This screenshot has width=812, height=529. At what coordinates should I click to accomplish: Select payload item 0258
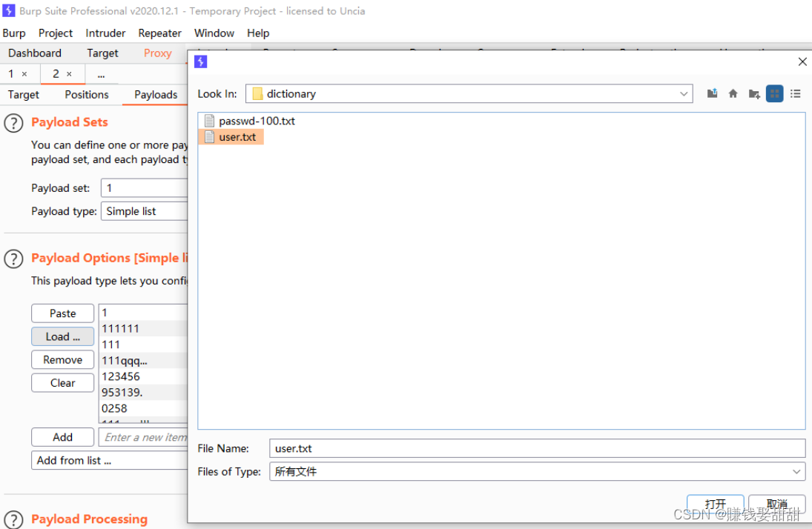pos(143,408)
